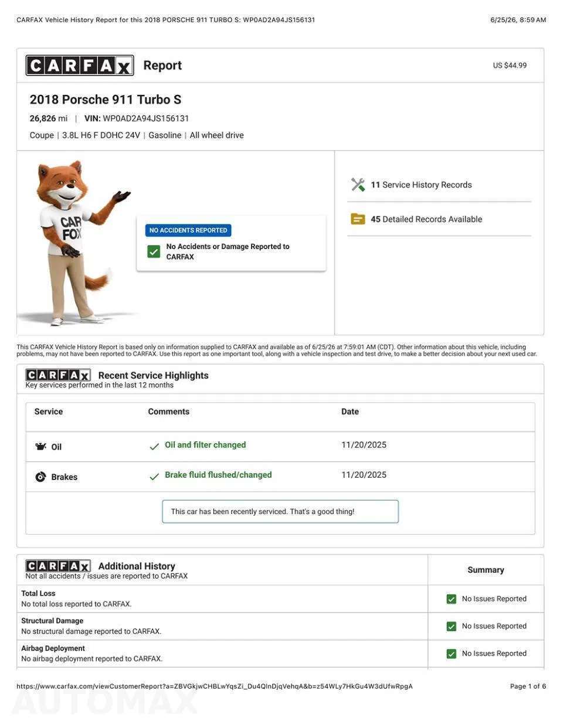Click the CARFAX logo in report header
563x728 pixels.
click(x=80, y=65)
